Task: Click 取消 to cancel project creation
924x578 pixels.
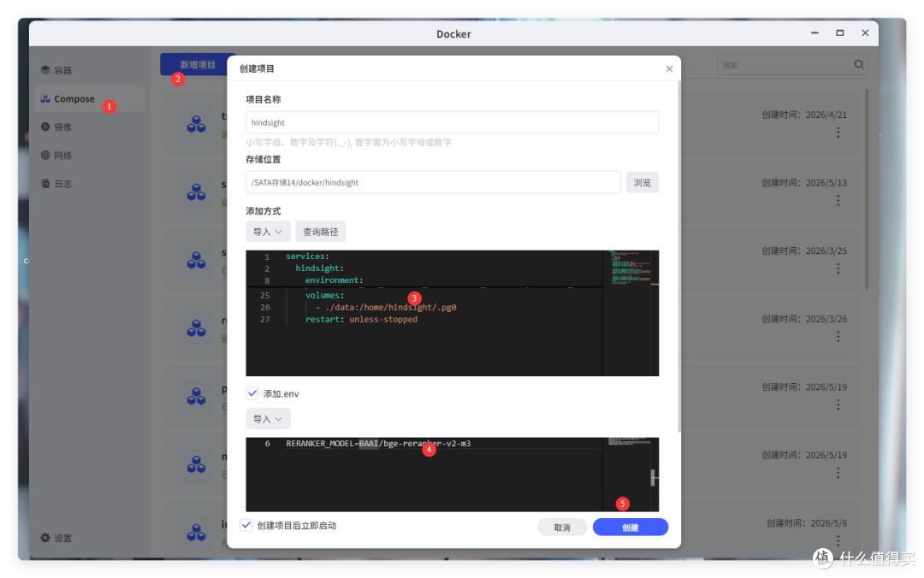Action: pos(562,528)
